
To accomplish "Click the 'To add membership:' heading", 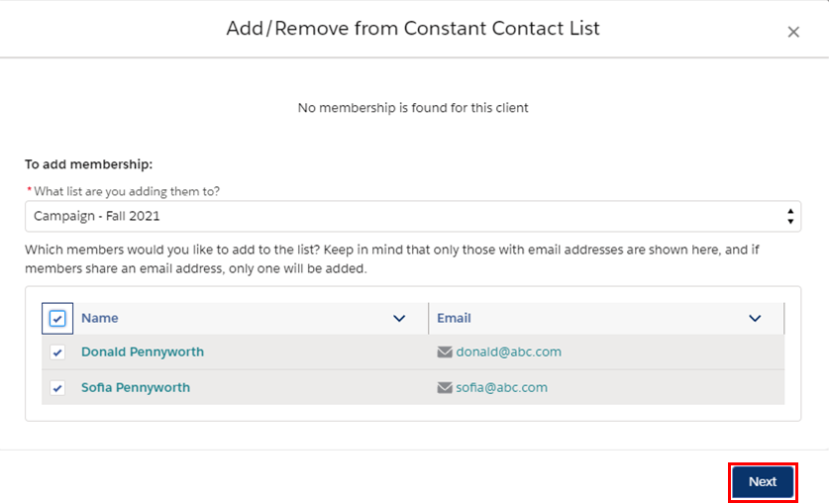I will click(x=88, y=164).
